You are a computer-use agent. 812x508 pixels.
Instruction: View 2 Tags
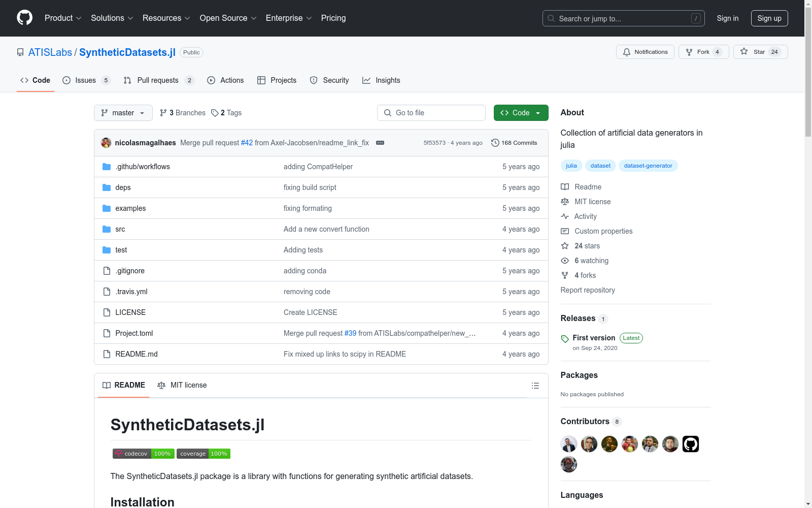pos(226,113)
